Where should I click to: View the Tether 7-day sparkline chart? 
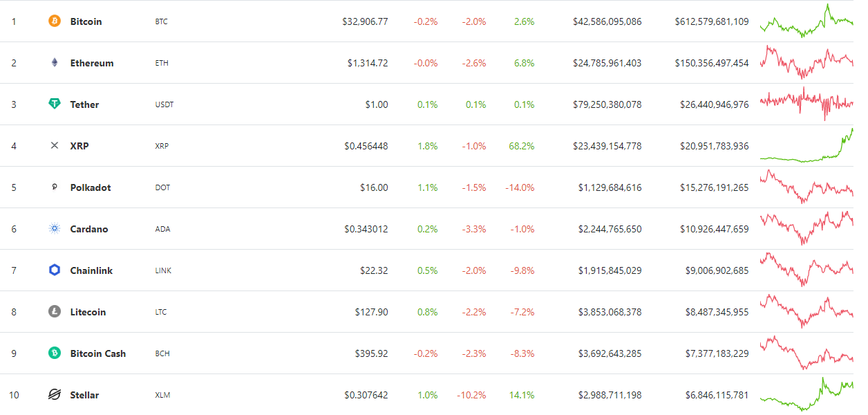pos(806,104)
